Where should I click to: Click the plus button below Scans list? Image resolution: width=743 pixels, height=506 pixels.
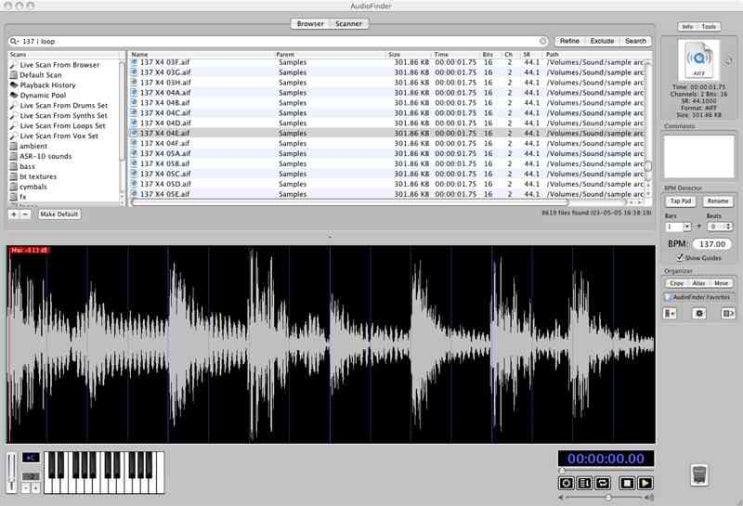coord(14,214)
